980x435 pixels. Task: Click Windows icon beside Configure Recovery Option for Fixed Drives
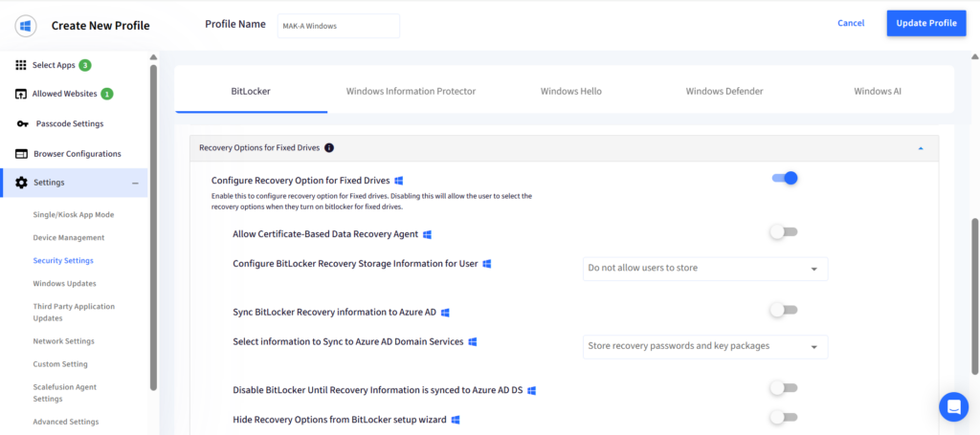[x=399, y=181]
